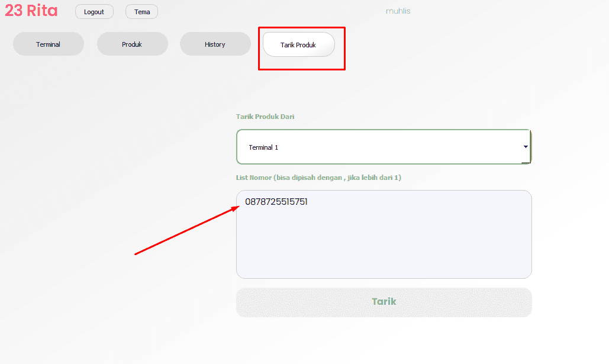Click the number 23 in the logo

click(14, 11)
